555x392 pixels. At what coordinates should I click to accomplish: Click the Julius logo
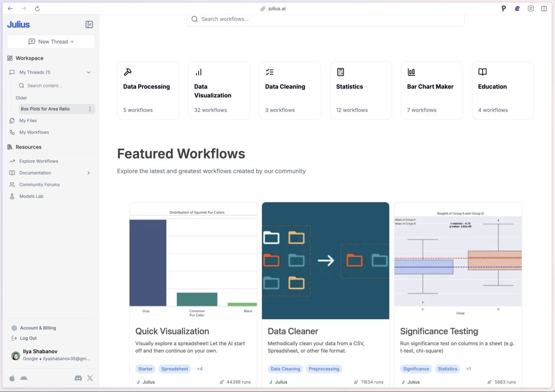point(19,25)
